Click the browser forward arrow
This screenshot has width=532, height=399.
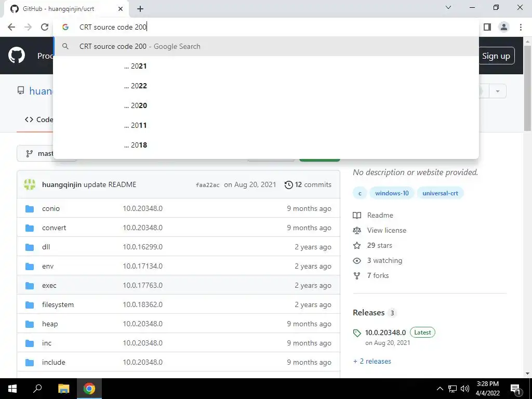(x=28, y=27)
